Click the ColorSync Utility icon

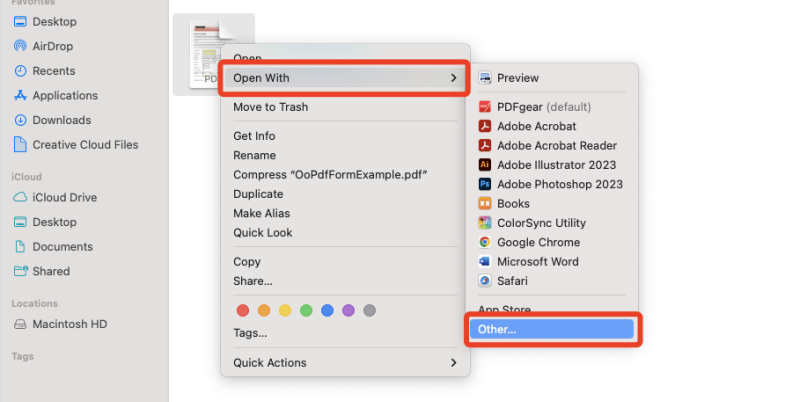(485, 223)
